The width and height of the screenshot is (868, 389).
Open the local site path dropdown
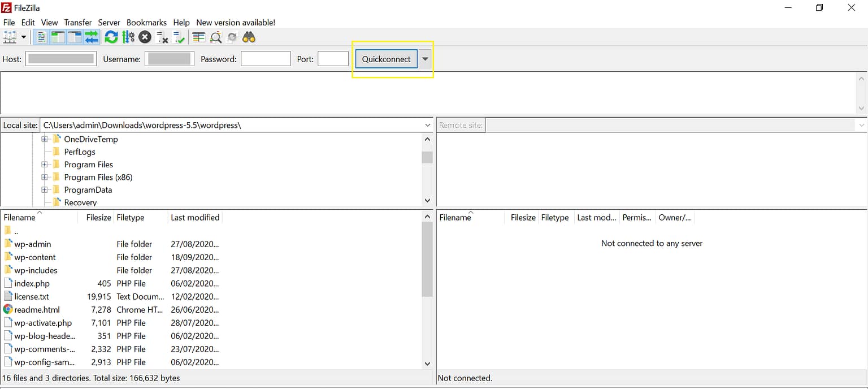(x=428, y=124)
